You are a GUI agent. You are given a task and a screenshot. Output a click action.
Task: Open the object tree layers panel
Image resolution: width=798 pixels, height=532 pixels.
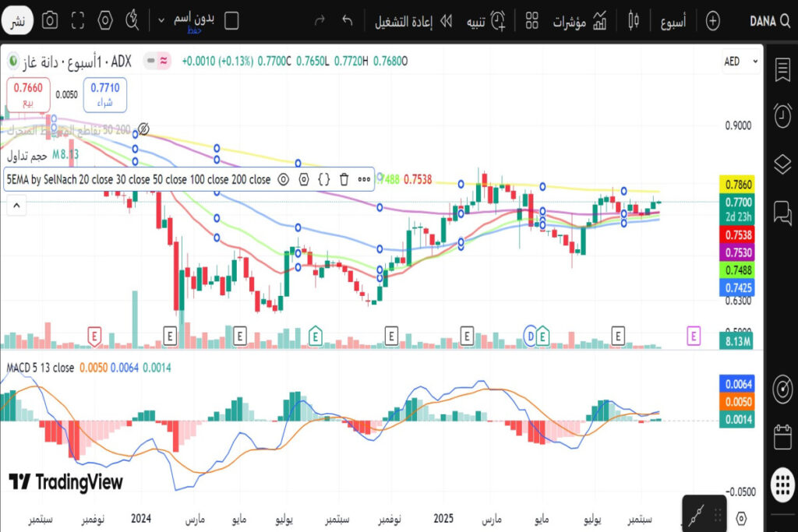pos(782,164)
